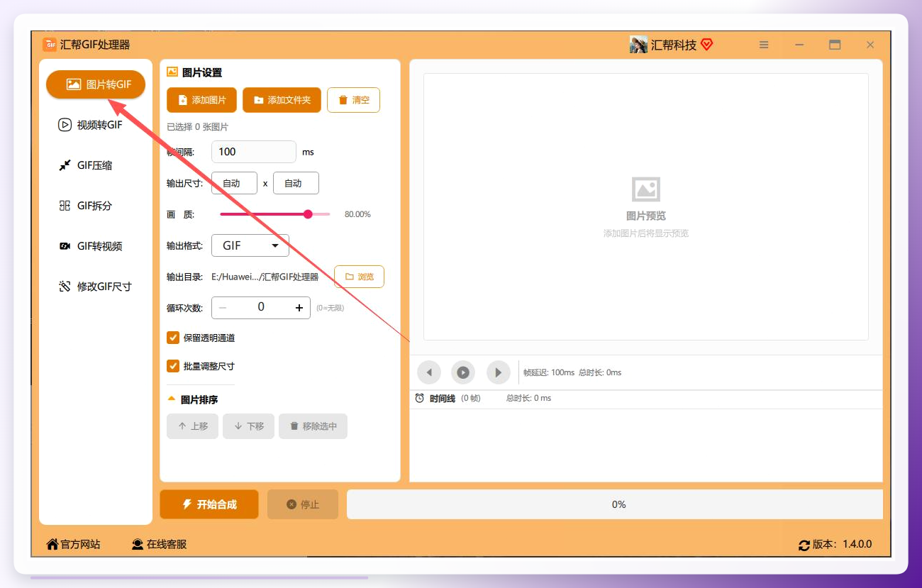Click the 汇帮GIF处理器 app logo icon
Screen dimensions: 922x588
(50, 45)
